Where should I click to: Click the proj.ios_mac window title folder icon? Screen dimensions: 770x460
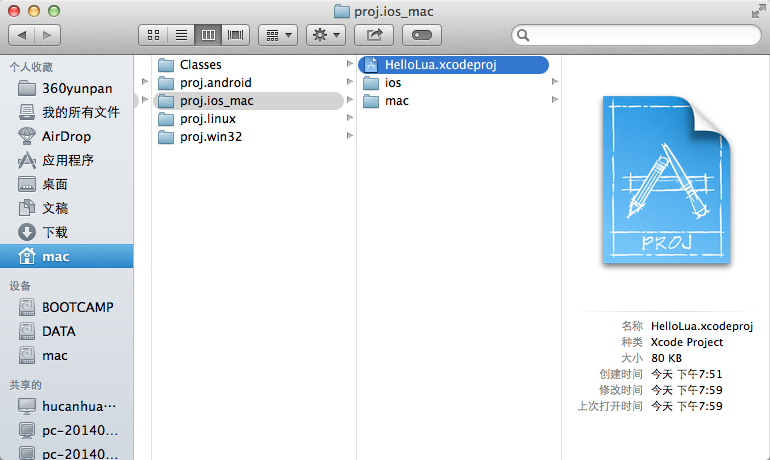tap(342, 11)
